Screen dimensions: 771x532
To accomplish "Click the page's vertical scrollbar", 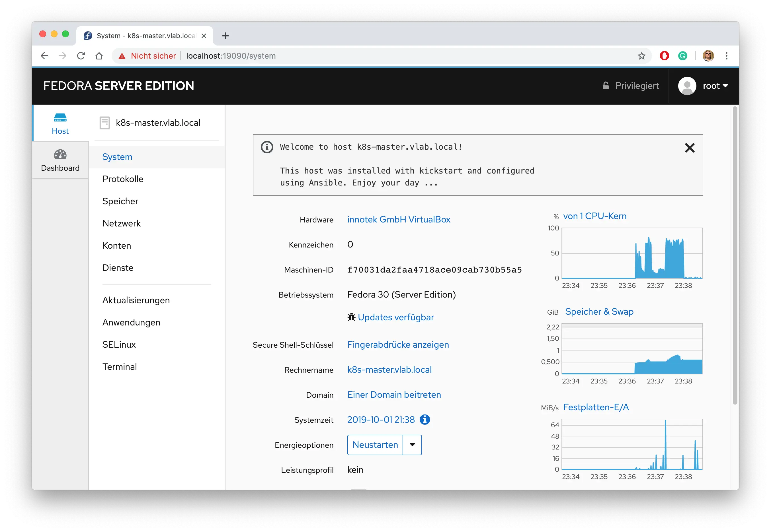I will tap(735, 255).
